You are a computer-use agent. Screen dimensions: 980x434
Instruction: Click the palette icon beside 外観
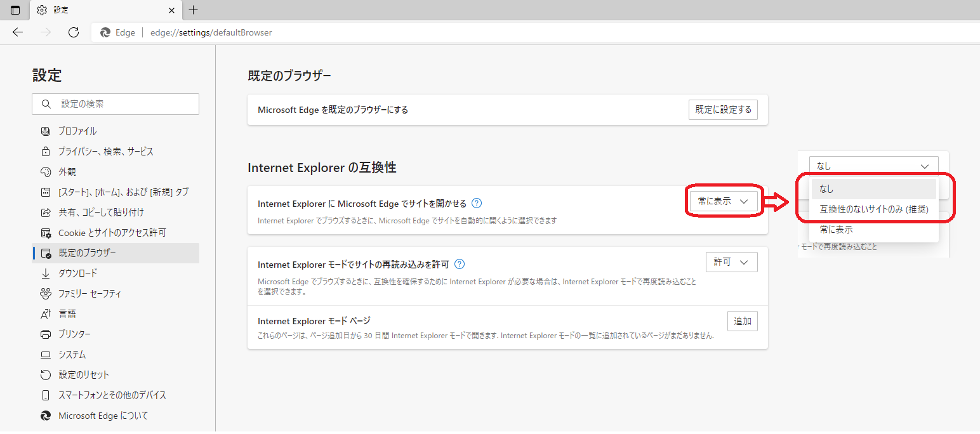pos(46,172)
